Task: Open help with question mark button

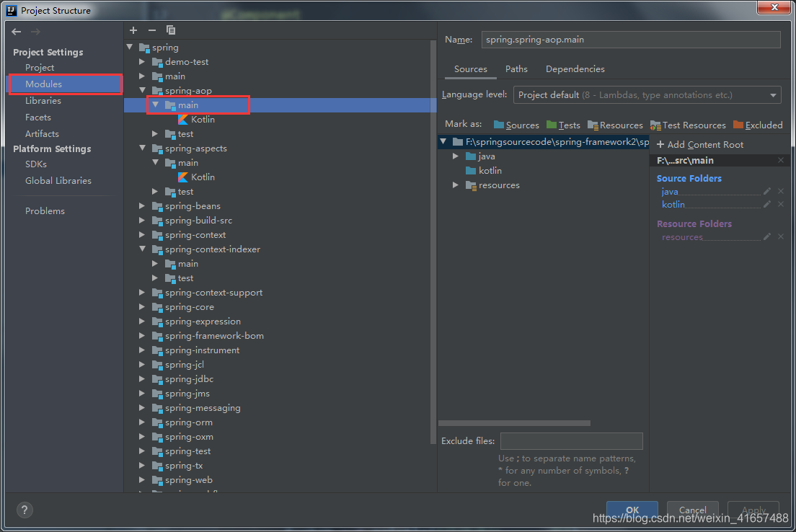Action: tap(25, 510)
